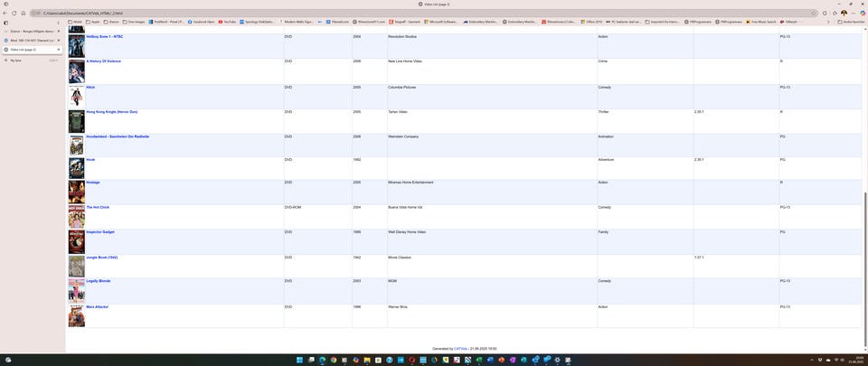Image resolution: width=868 pixels, height=366 pixels.
Task: Open the Apple bookmarks folder
Action: [x=93, y=22]
